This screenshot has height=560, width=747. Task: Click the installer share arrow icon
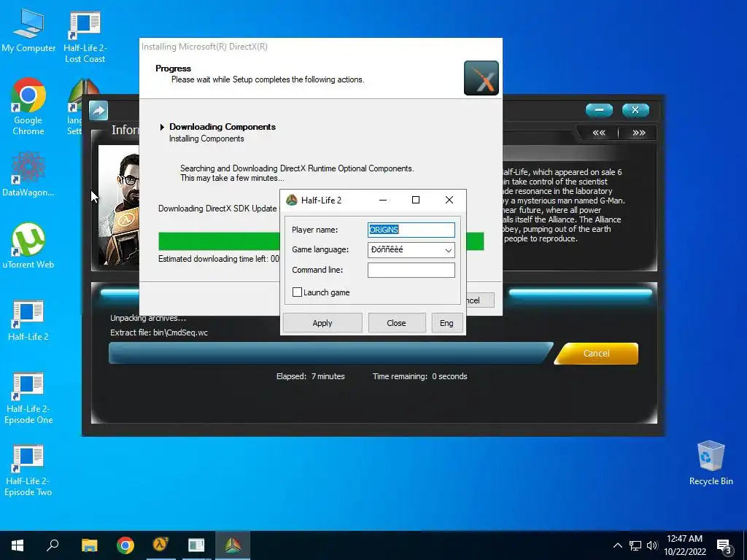[x=98, y=111]
